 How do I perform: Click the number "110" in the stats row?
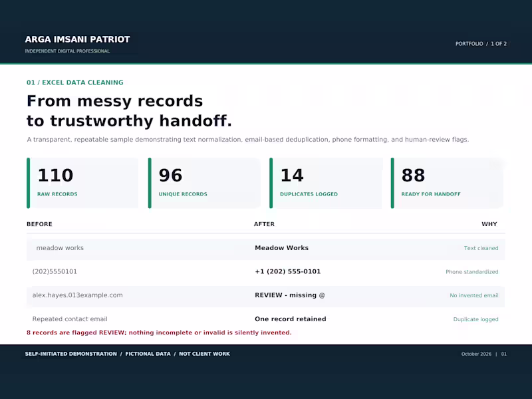click(55, 175)
